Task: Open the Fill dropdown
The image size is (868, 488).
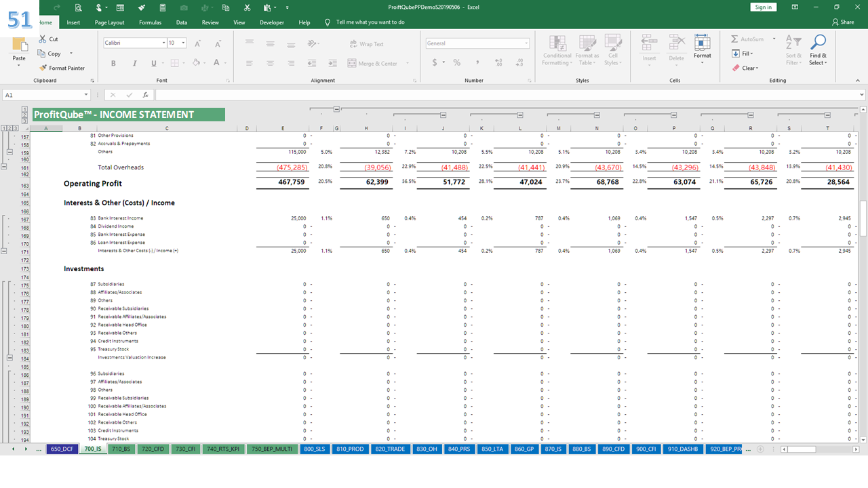Action: (742, 54)
